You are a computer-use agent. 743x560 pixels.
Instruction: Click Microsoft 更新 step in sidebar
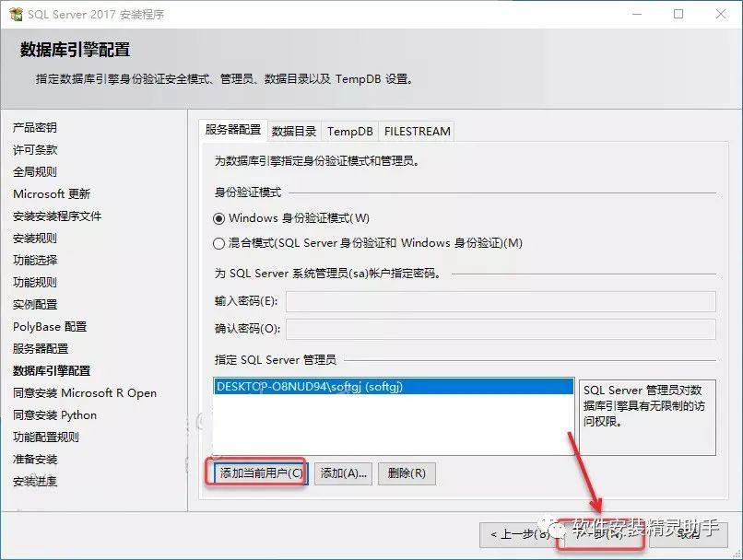click(52, 194)
